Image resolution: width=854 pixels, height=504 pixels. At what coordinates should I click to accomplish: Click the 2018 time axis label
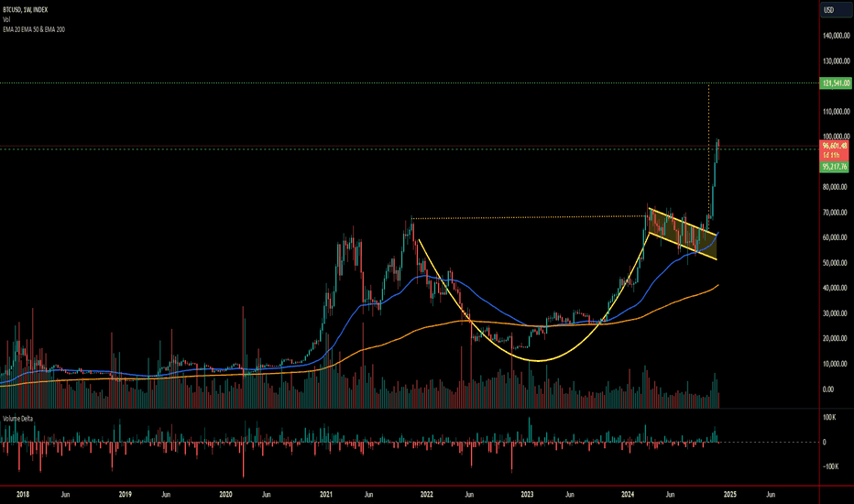pos(23,495)
